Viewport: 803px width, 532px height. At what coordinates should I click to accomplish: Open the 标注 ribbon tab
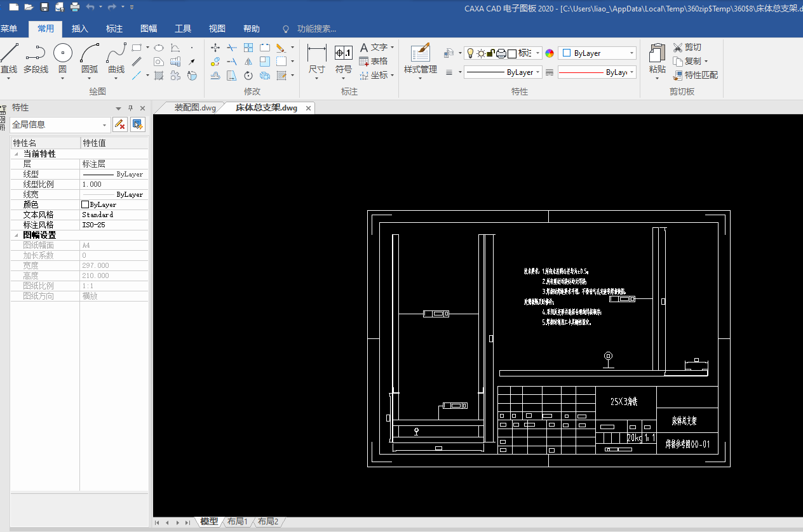[x=114, y=29]
